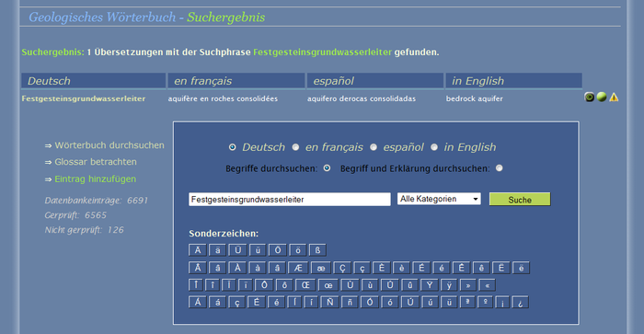Insert special character capital Û
This screenshot has height=334, width=644.
[390, 285]
